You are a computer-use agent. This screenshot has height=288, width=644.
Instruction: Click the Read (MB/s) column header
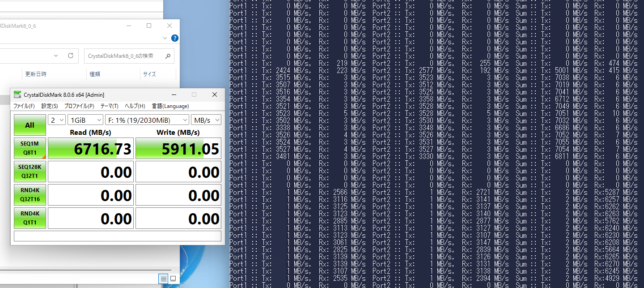[91, 132]
